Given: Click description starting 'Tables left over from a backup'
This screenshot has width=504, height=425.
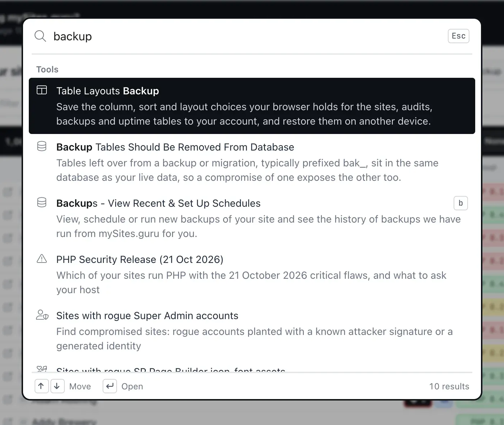Looking at the screenshot, I should tap(247, 170).
